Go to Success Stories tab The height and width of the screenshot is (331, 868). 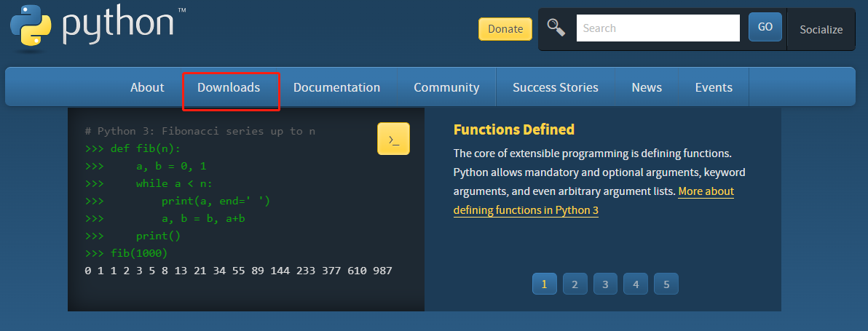click(555, 87)
